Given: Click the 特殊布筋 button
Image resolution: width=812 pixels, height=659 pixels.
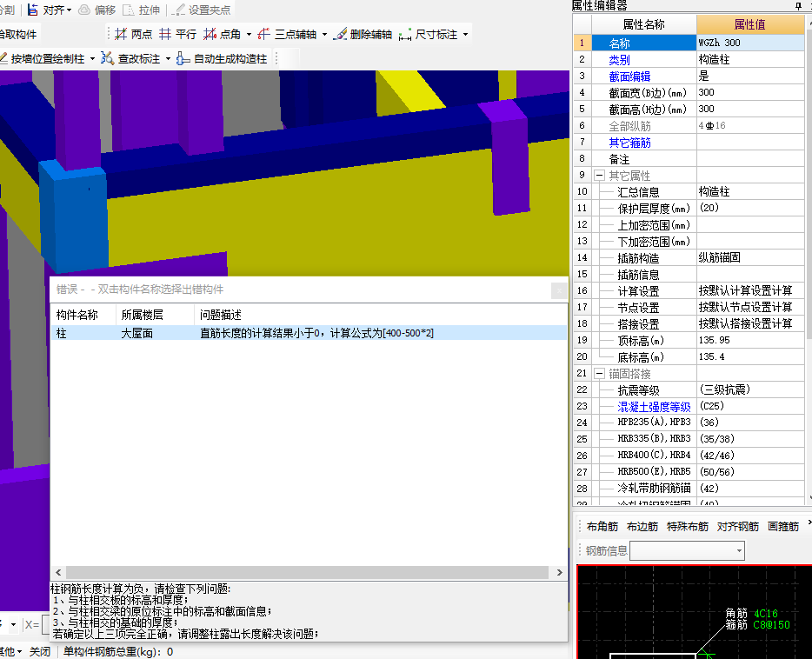Looking at the screenshot, I should 687,527.
